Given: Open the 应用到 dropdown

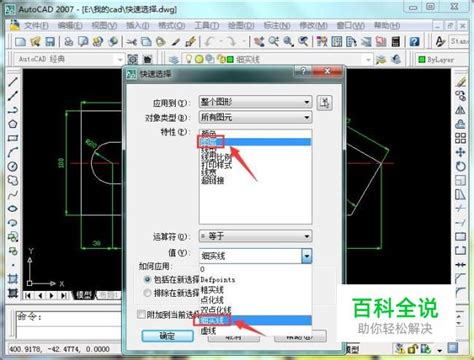Looking at the screenshot, I should pyautogui.click(x=255, y=102).
